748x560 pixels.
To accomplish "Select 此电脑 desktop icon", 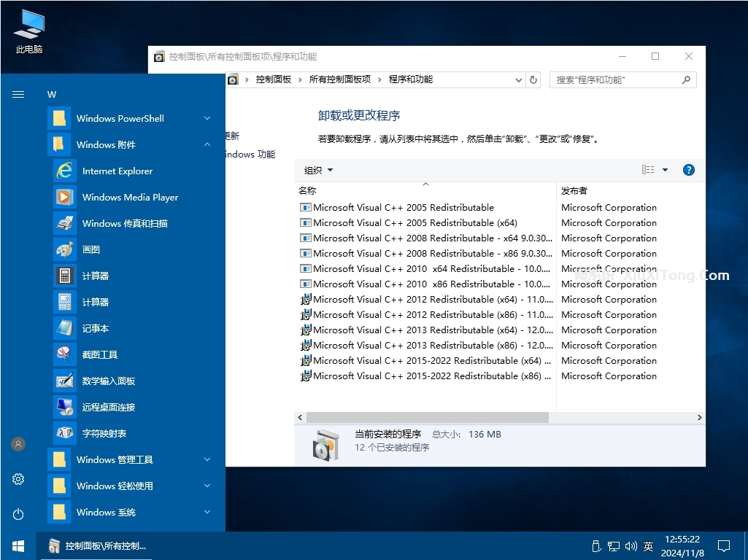I will click(x=28, y=32).
